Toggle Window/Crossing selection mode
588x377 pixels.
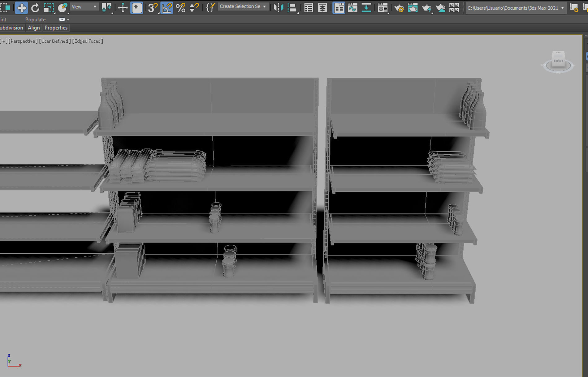(x=5, y=8)
